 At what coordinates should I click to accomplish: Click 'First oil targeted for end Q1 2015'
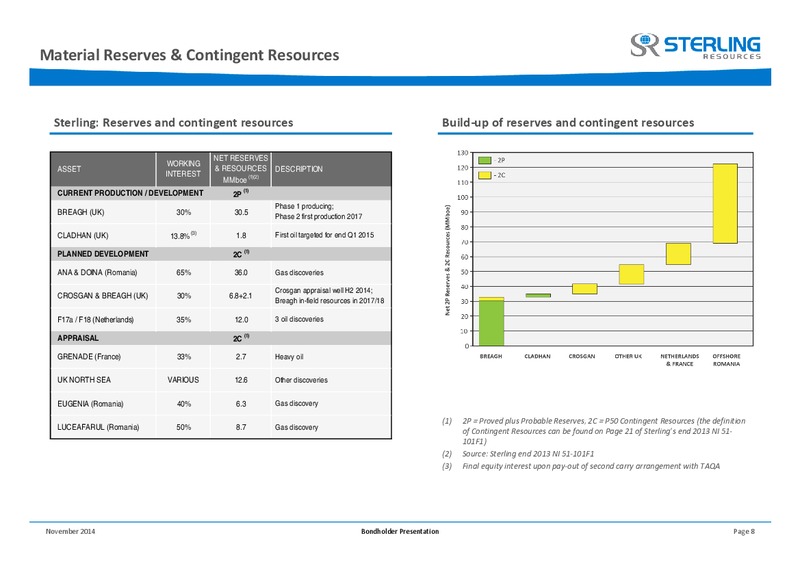324,235
